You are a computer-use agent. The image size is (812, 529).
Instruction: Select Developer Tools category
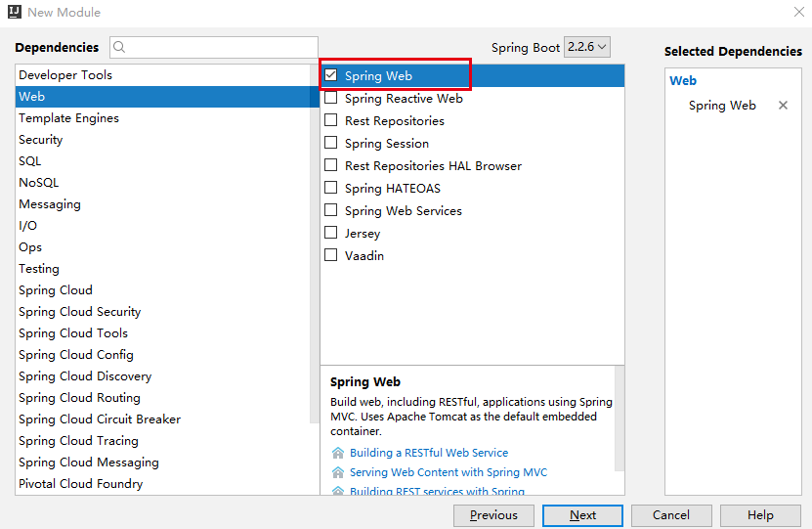pos(162,75)
